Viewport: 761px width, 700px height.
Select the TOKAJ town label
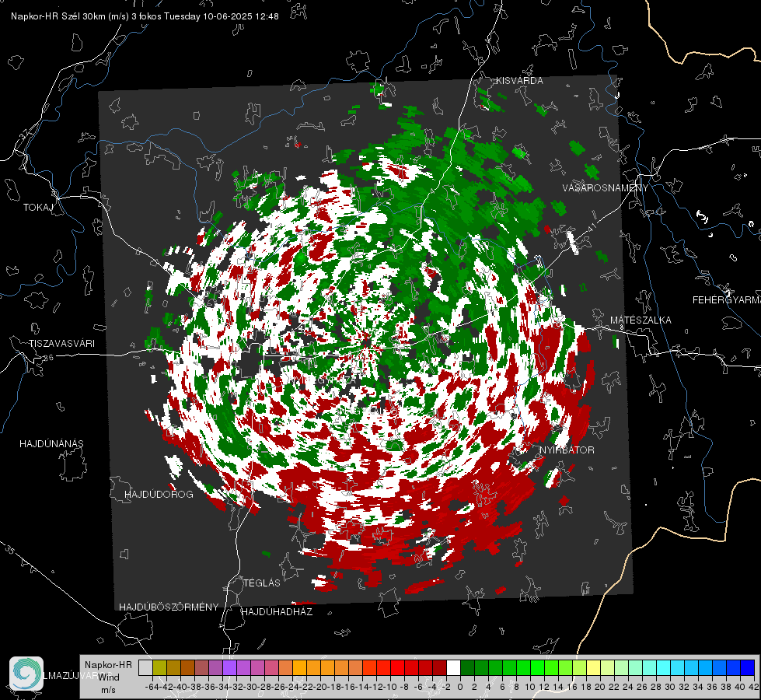pyautogui.click(x=38, y=208)
